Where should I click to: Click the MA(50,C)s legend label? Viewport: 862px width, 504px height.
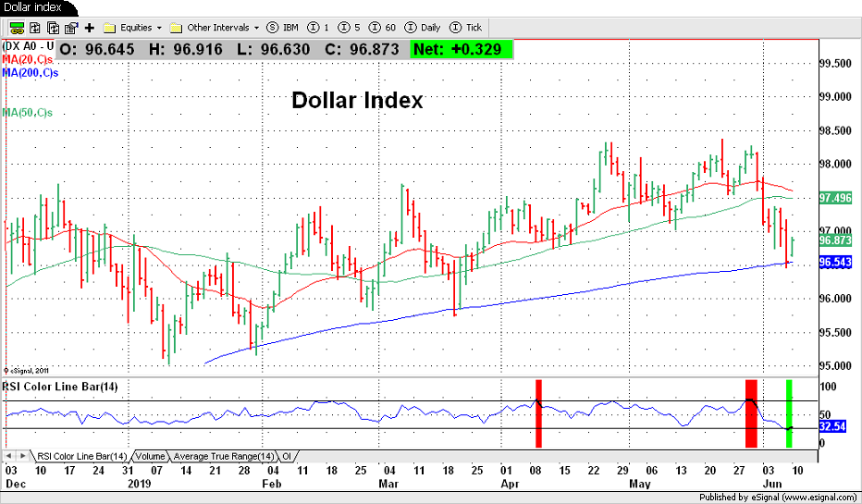[x=28, y=113]
